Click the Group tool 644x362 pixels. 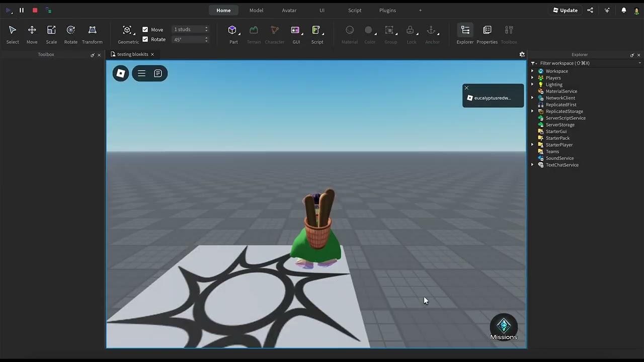coord(390,35)
